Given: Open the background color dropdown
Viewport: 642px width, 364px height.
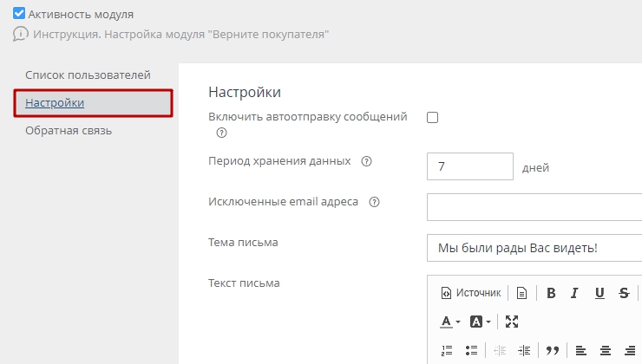Looking at the screenshot, I should [480, 322].
